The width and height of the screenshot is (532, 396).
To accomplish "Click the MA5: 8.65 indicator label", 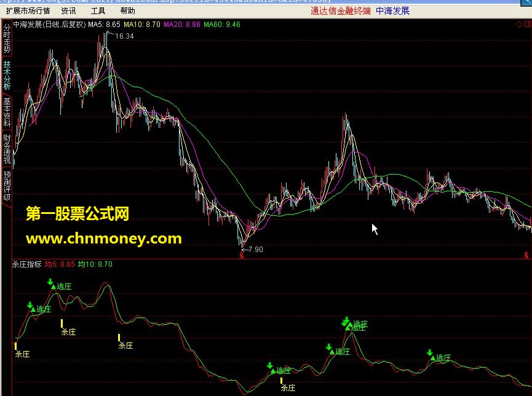I will click(104, 25).
